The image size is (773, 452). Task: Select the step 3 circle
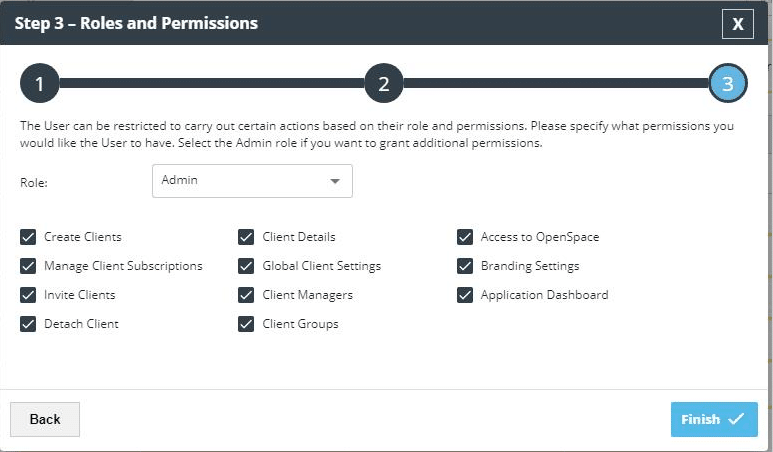pyautogui.click(x=727, y=84)
